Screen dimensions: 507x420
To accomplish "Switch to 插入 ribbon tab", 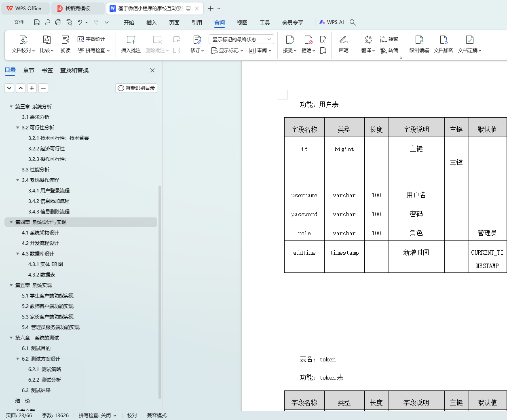I will coord(152,23).
